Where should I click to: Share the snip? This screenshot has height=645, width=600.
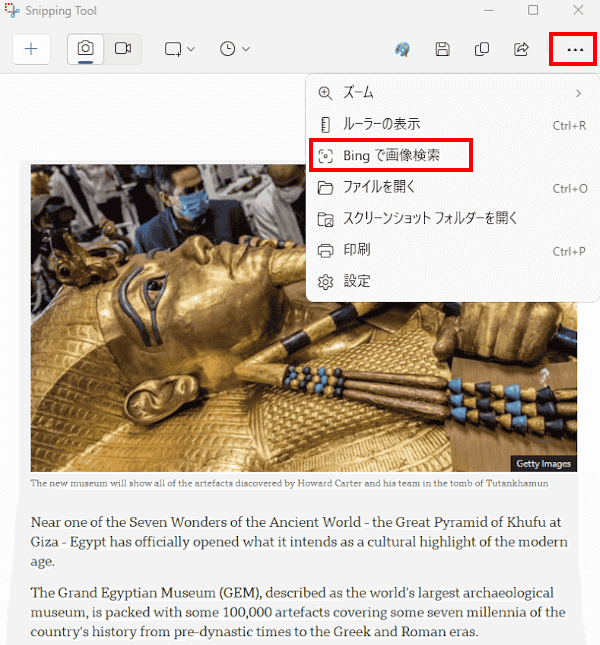point(521,49)
